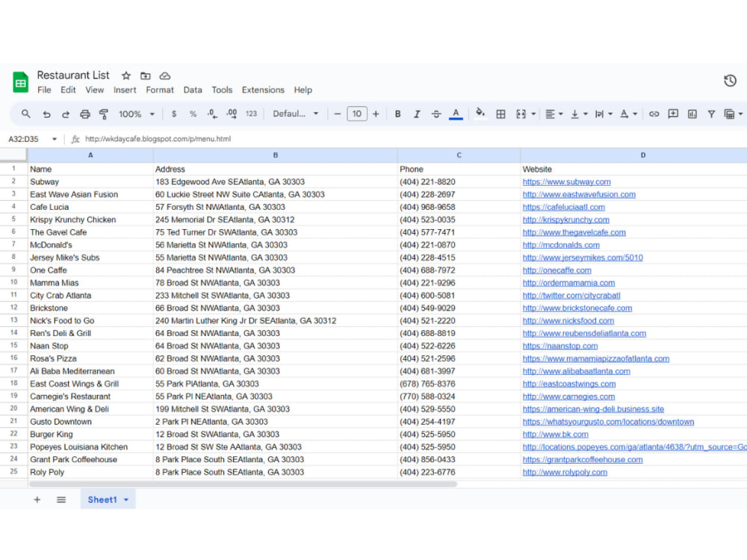The width and height of the screenshot is (747, 560).
Task: Activate the paint format tool
Action: [103, 114]
